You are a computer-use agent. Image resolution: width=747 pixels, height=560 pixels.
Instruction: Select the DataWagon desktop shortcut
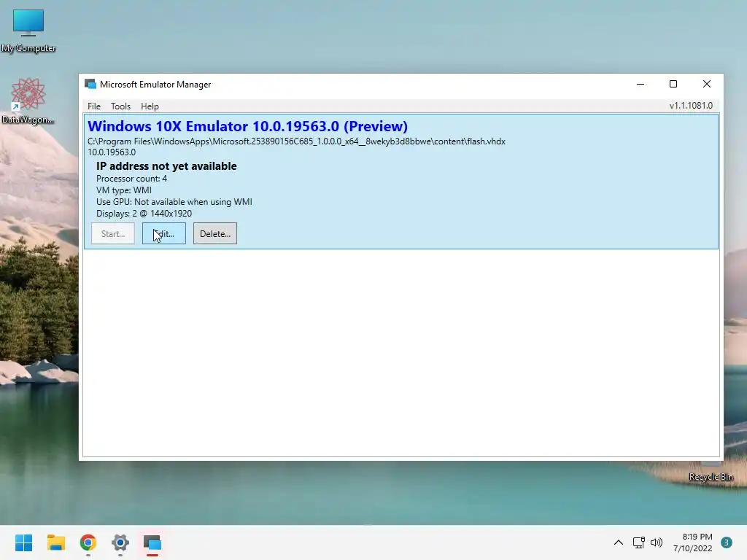click(28, 101)
